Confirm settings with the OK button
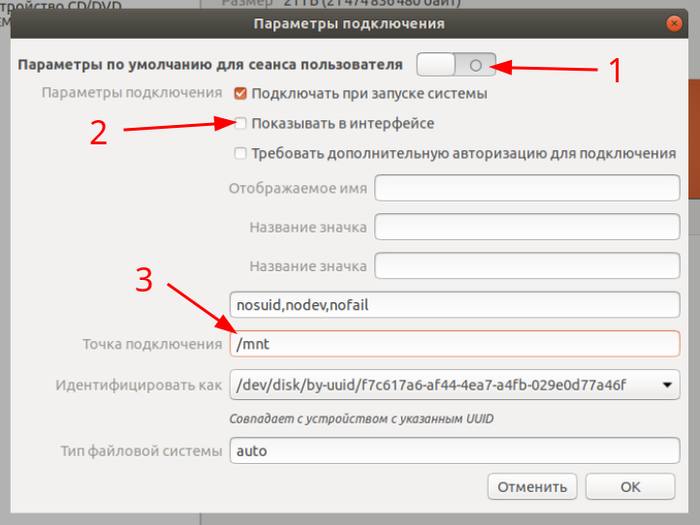 point(630,487)
